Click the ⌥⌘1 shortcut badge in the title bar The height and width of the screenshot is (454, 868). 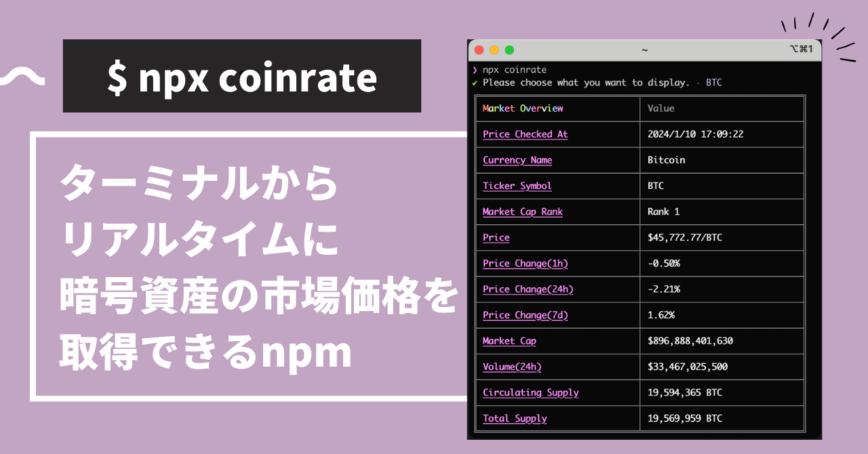(804, 49)
